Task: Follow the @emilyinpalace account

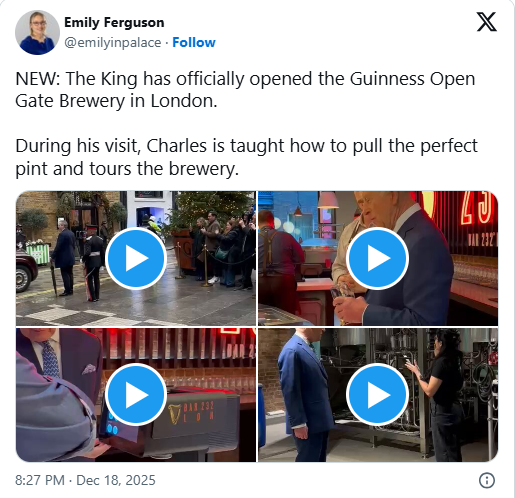Action: click(194, 42)
